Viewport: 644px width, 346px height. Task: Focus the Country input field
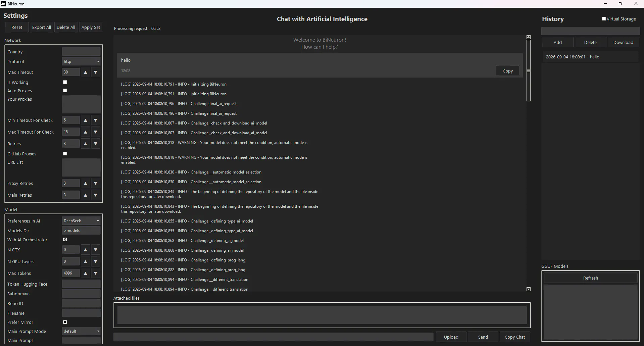point(81,52)
